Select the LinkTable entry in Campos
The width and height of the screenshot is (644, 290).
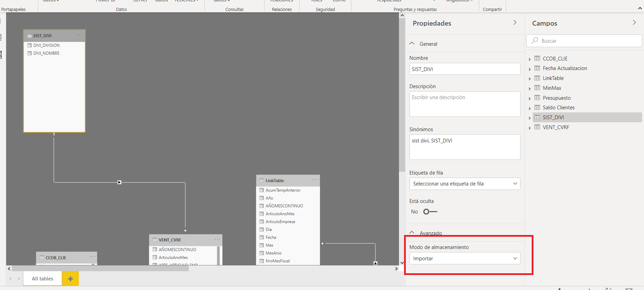553,78
